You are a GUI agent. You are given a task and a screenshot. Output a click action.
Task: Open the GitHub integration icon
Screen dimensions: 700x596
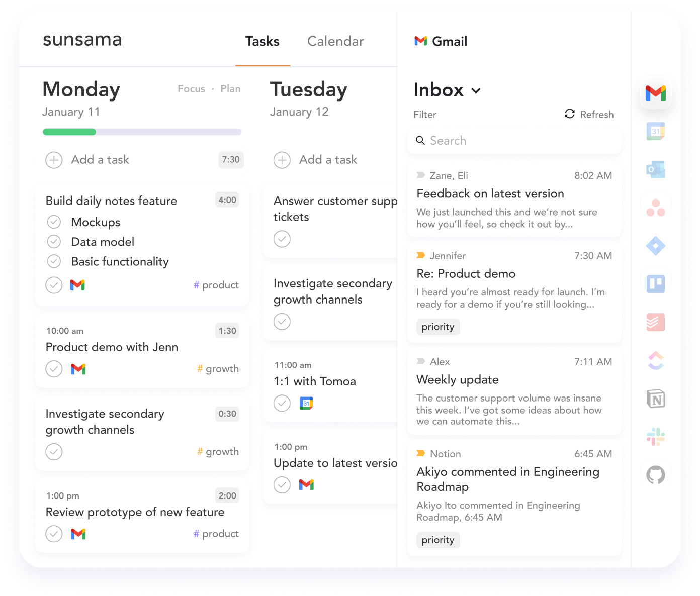pos(655,474)
